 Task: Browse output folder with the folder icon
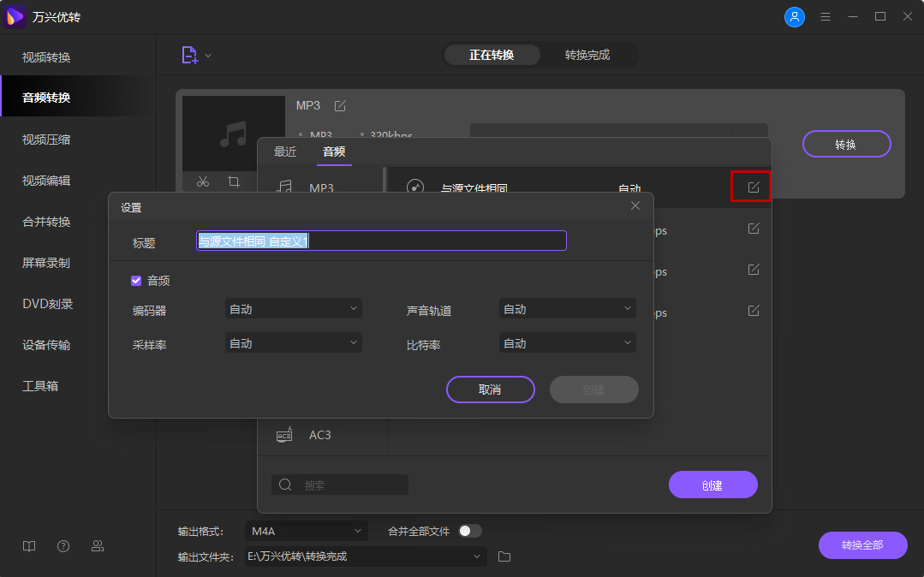pyautogui.click(x=504, y=556)
